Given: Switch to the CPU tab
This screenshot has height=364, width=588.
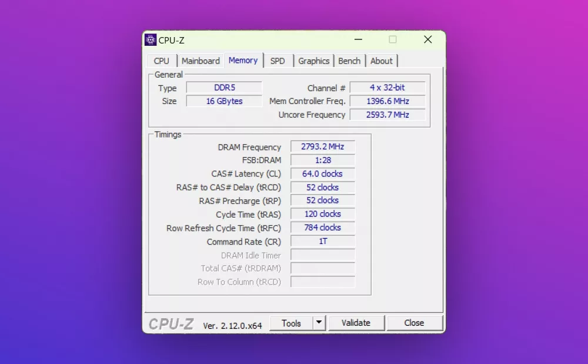Looking at the screenshot, I should pyautogui.click(x=162, y=61).
